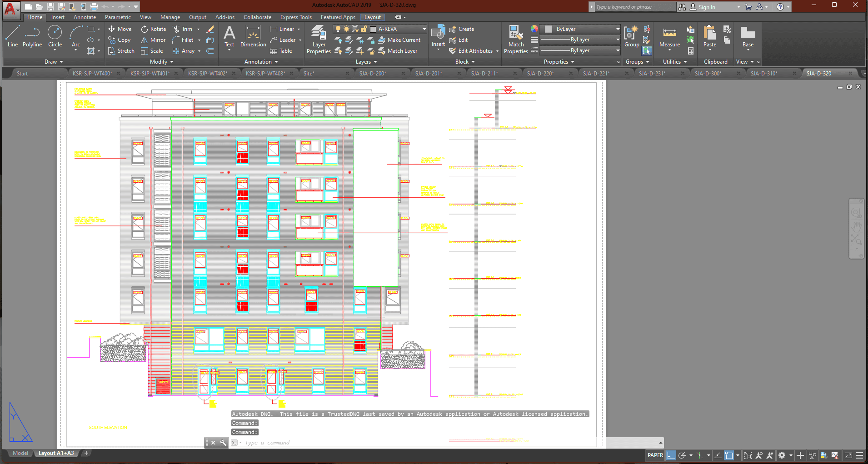Click the Match Properties tool
This screenshot has height=464, width=868.
tap(516, 40)
